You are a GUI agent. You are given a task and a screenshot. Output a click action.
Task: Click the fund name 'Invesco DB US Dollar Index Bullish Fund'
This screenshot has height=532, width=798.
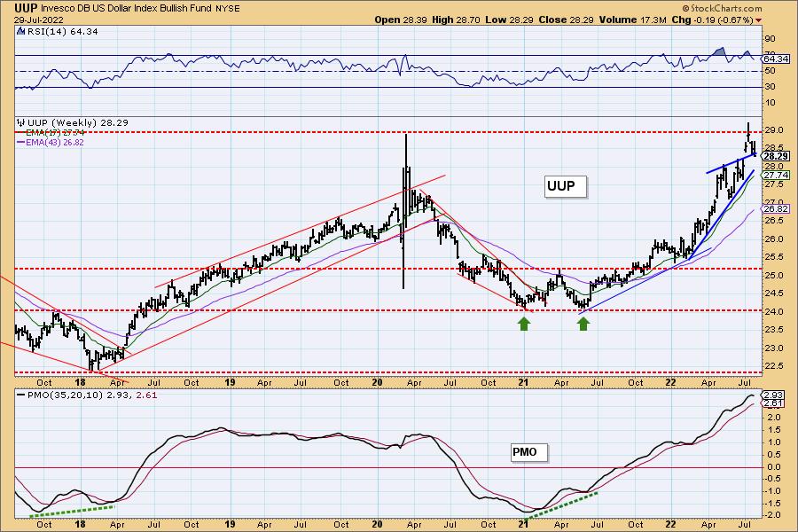point(127,9)
